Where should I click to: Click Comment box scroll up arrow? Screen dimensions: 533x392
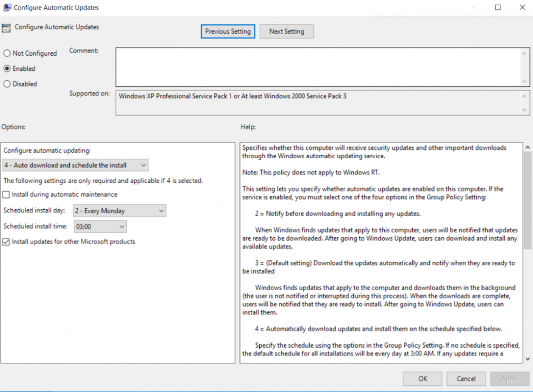525,53
